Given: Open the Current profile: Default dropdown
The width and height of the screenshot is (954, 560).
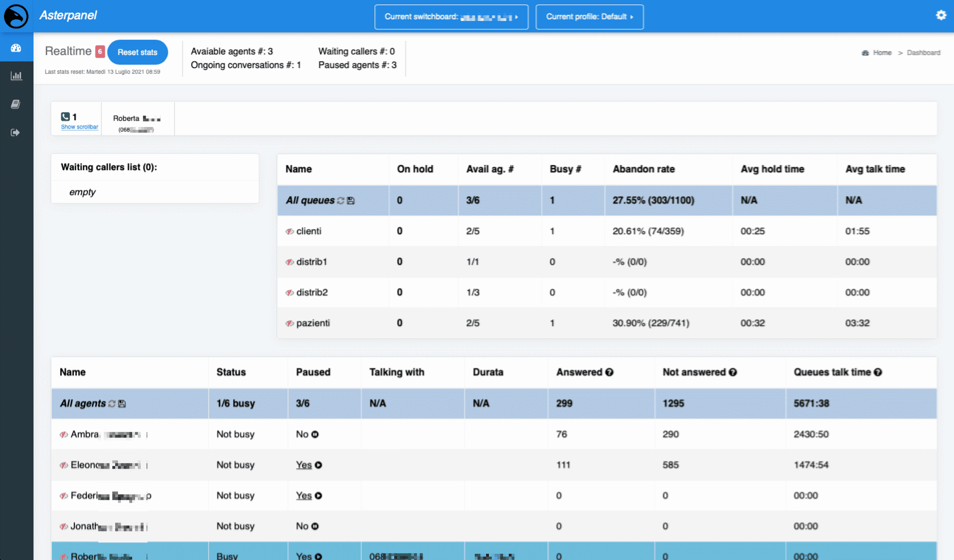Looking at the screenshot, I should pyautogui.click(x=589, y=17).
